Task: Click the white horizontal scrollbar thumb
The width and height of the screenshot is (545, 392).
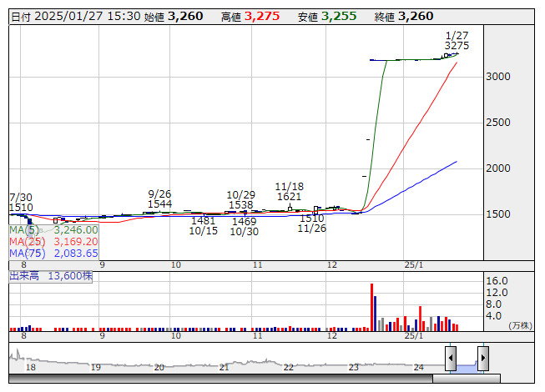Action: click(484, 379)
